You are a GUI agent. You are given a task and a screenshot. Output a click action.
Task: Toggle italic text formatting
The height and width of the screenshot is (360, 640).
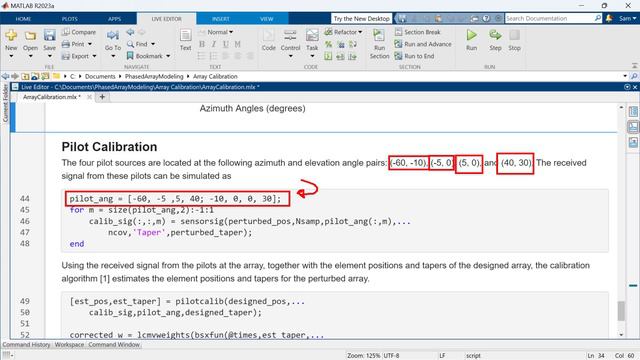point(213,44)
